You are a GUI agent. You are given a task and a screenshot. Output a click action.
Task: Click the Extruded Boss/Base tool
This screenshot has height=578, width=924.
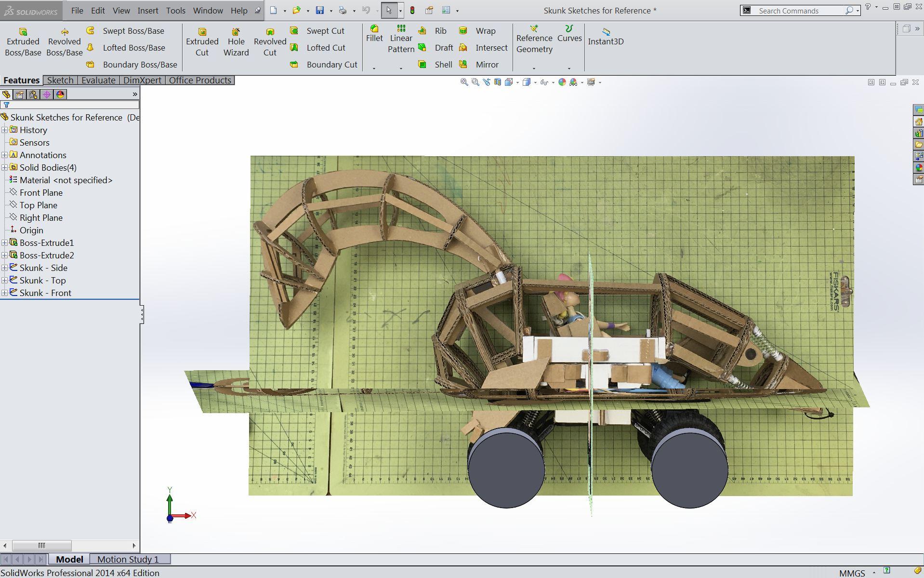23,42
